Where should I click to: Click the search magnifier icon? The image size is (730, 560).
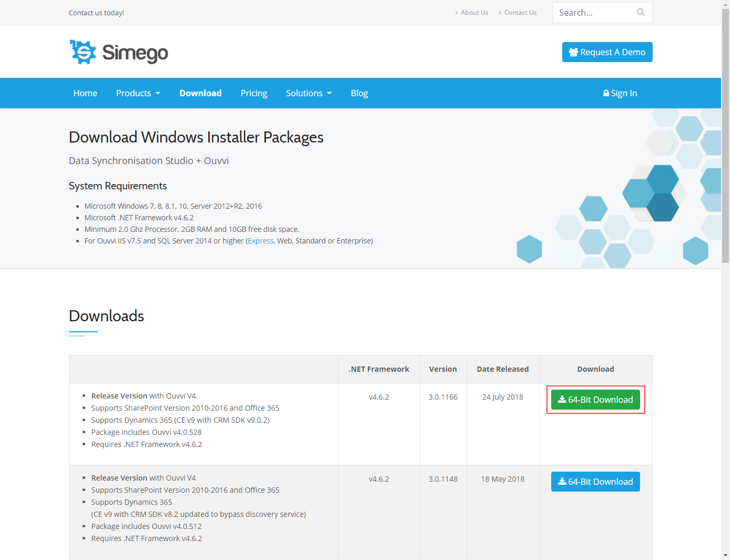coord(641,12)
